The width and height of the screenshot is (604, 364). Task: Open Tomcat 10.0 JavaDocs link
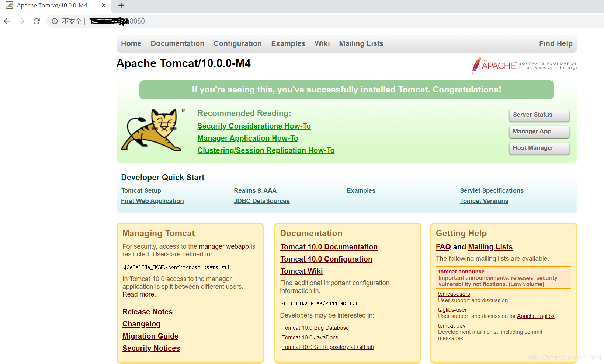(x=310, y=337)
